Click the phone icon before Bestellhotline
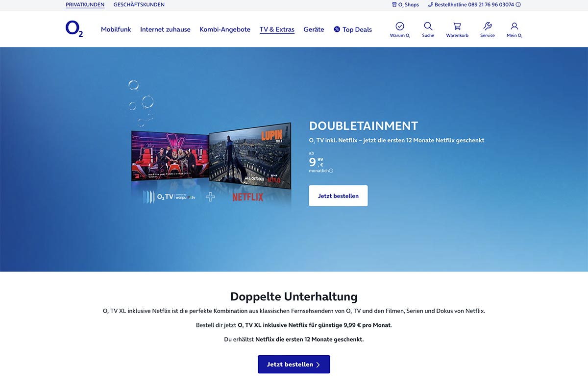 tap(431, 5)
